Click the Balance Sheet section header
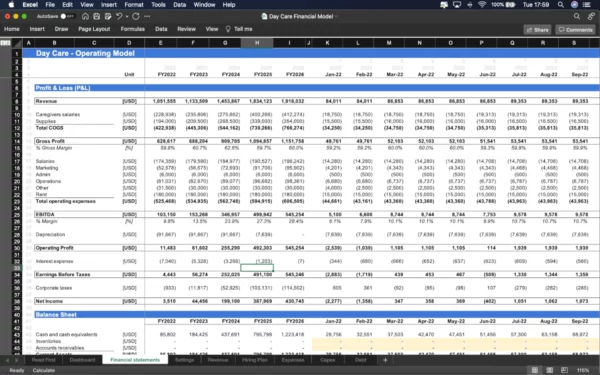 [x=56, y=315]
